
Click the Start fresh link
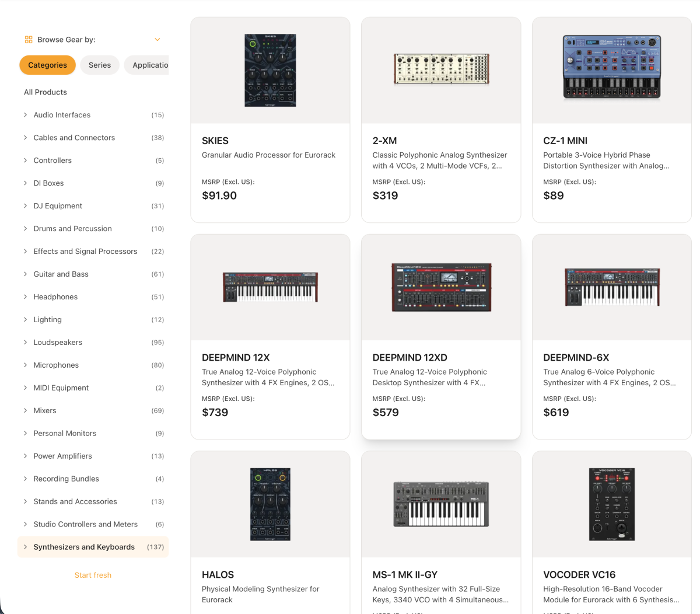tap(93, 575)
